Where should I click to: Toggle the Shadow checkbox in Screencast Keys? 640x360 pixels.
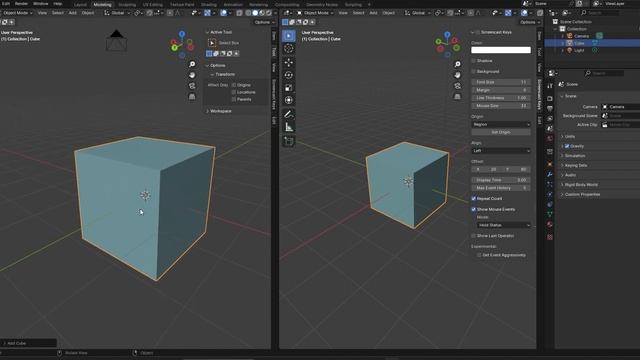coord(474,61)
